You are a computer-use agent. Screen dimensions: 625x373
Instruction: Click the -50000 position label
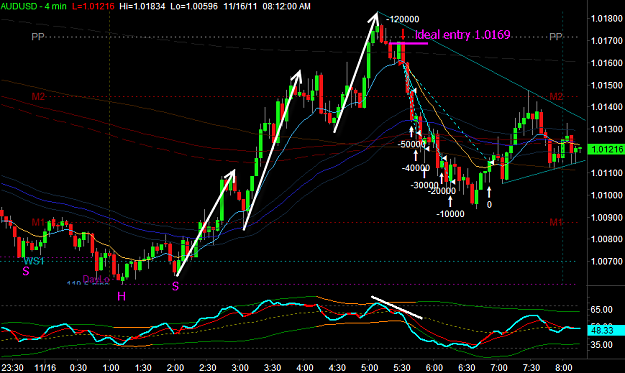click(412, 144)
